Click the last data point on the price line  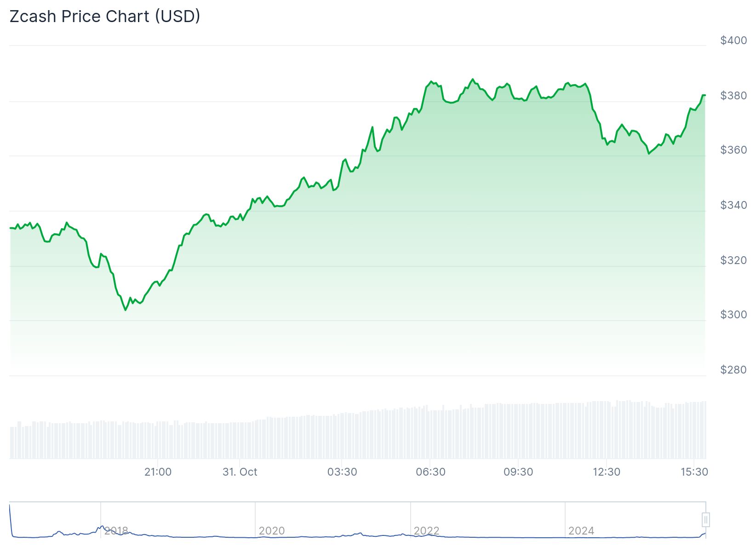click(x=704, y=95)
